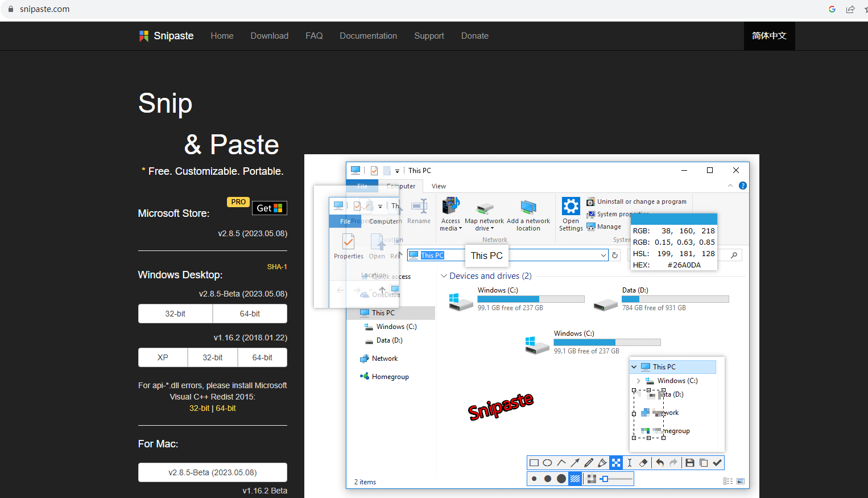The height and width of the screenshot is (498, 868).
Task: Click the share icon in address bar
Action: (x=850, y=9)
